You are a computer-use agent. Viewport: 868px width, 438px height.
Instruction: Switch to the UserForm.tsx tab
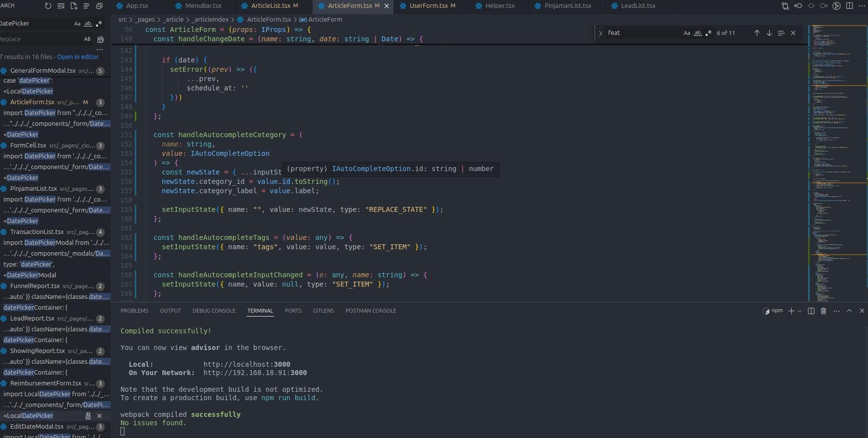(428, 6)
